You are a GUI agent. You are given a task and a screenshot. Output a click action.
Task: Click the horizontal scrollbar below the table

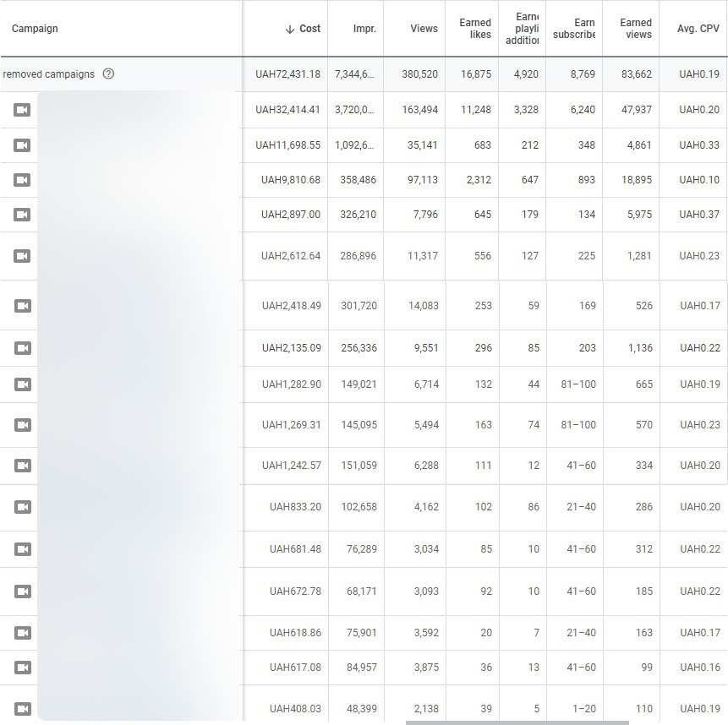tap(517, 722)
